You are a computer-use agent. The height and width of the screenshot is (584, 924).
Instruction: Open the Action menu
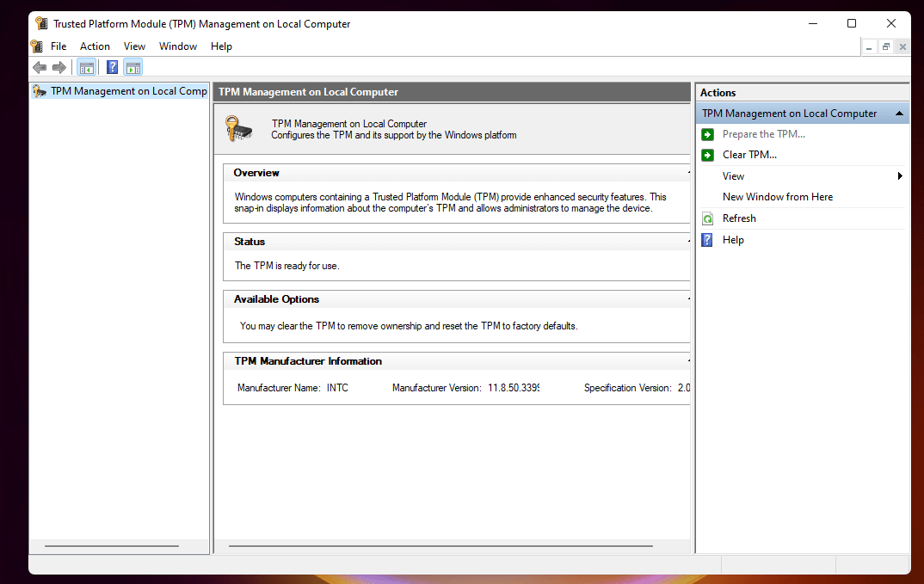(95, 46)
